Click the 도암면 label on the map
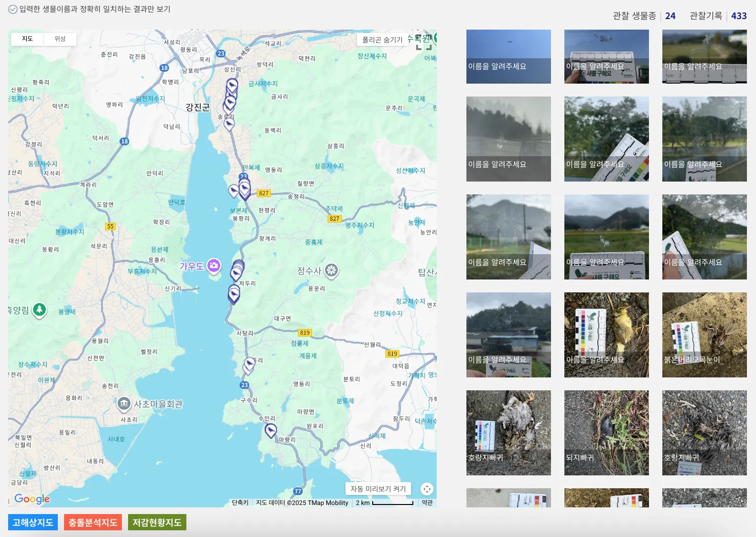The height and width of the screenshot is (537, 756). point(105,204)
